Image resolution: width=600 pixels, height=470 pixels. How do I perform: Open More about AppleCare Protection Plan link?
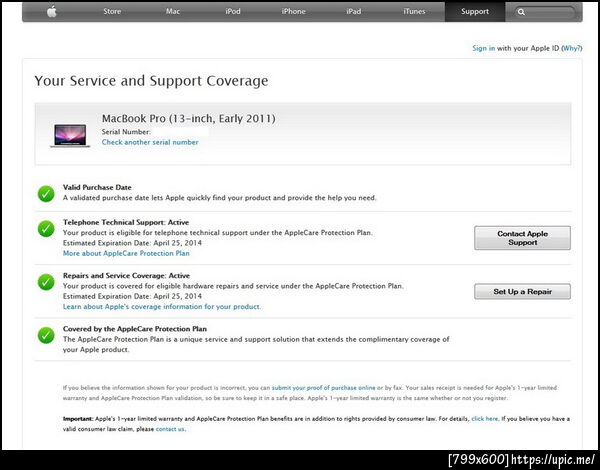(126, 253)
